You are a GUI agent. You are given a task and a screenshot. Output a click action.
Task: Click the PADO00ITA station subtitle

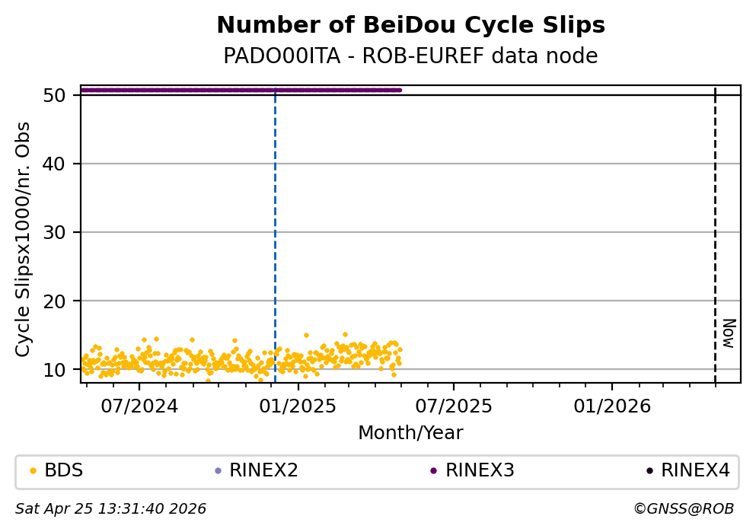[410, 56]
